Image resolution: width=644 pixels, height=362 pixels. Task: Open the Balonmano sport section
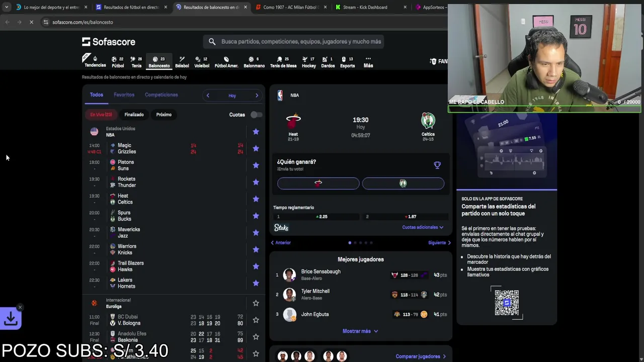254,62
